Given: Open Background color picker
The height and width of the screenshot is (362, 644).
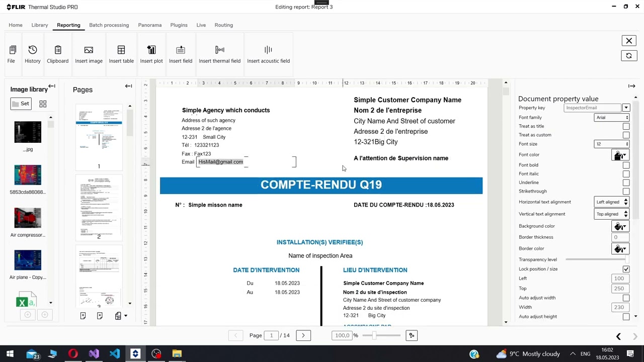Looking at the screenshot, I should click(x=620, y=227).
